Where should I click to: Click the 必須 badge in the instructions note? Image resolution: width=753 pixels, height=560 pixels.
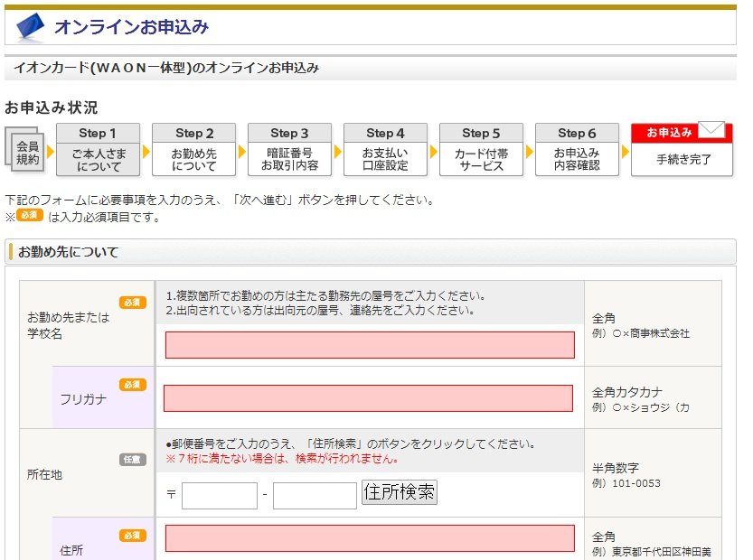click(x=30, y=215)
